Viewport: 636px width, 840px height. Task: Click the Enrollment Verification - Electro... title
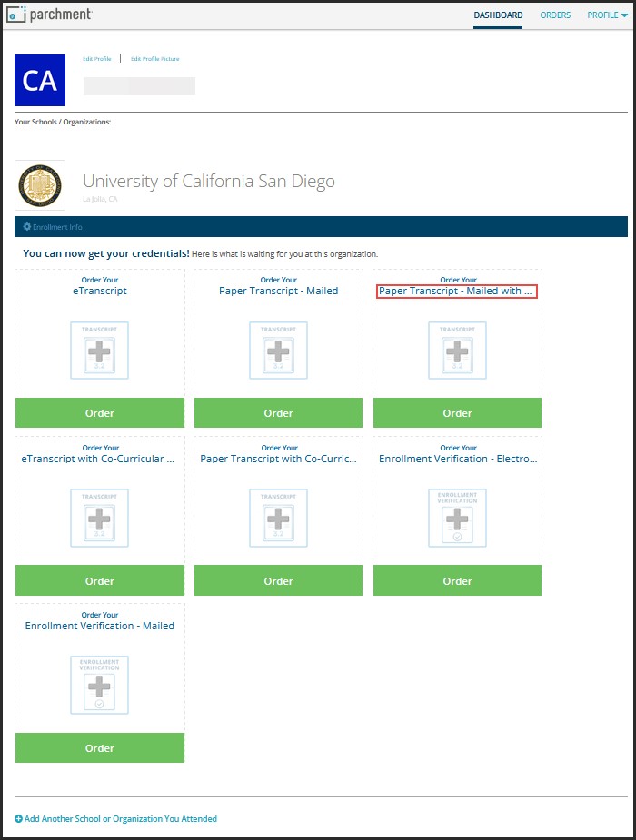click(x=458, y=459)
